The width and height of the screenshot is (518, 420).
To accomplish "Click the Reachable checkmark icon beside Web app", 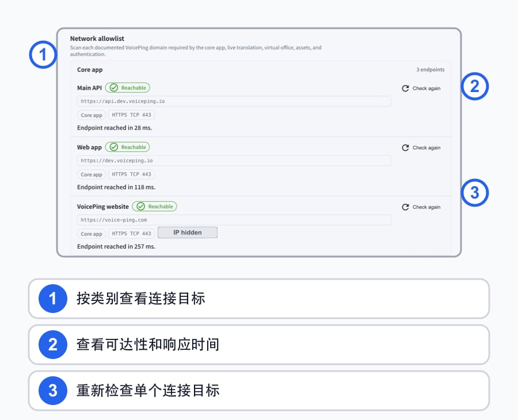I will pyautogui.click(x=113, y=147).
